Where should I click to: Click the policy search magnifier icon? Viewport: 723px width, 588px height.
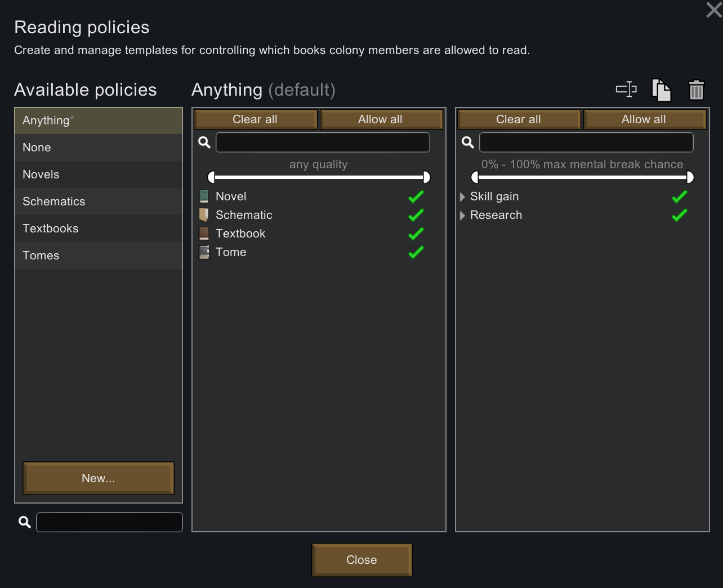click(25, 522)
